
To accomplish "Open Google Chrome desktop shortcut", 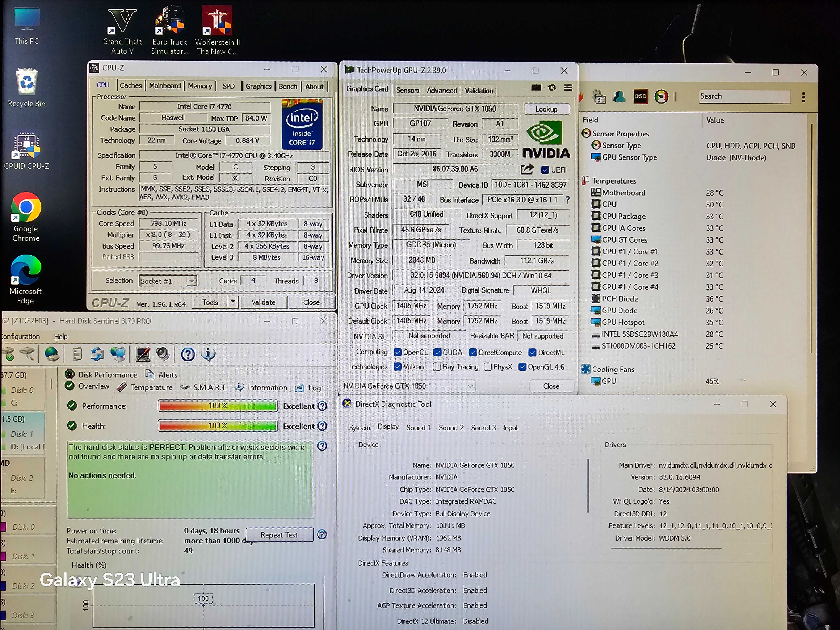I will coord(26,217).
